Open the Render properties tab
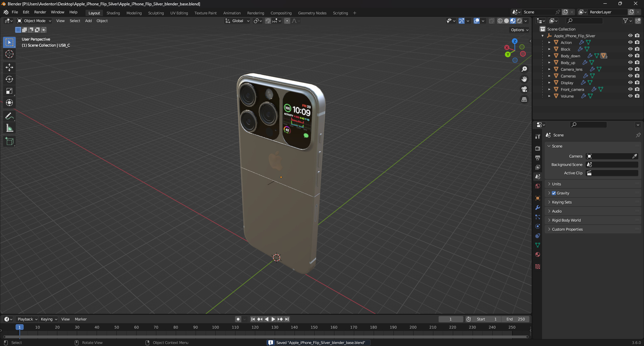Screen dimensions: 644x346 click(538, 148)
